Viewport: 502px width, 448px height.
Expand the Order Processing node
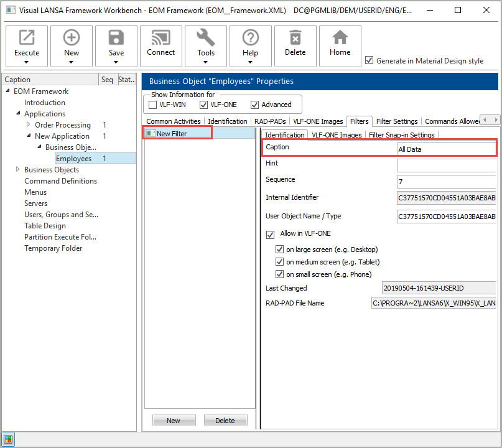(x=29, y=124)
